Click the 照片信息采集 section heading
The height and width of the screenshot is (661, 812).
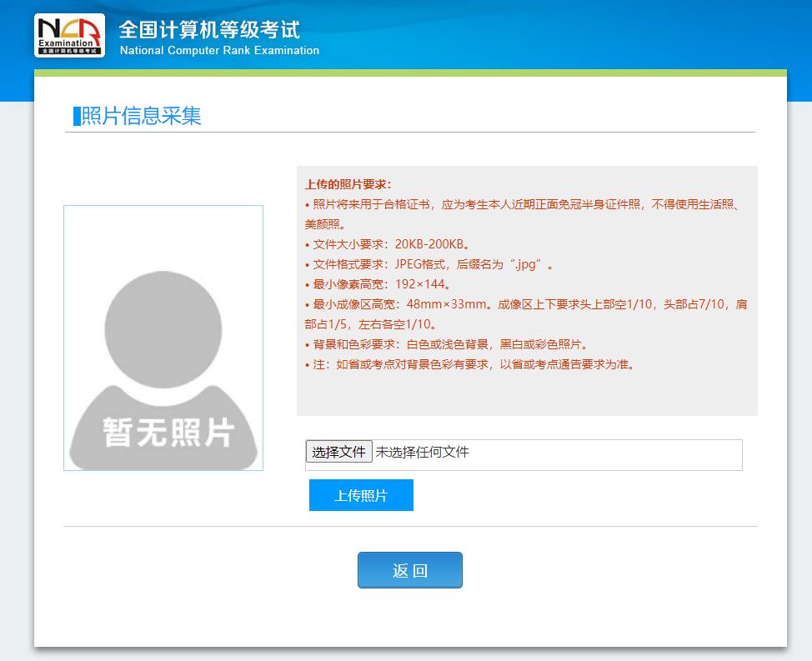tap(141, 115)
